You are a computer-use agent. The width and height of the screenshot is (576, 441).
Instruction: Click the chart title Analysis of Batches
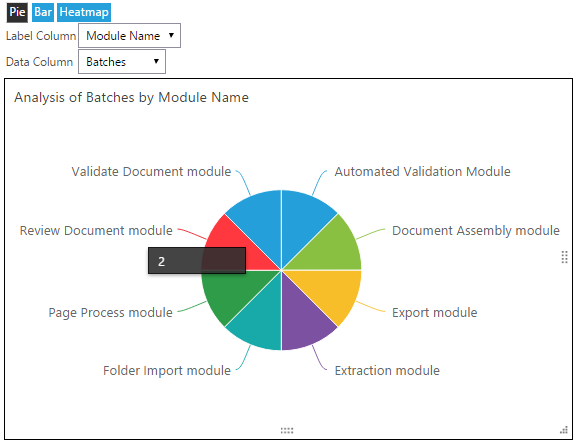pyautogui.click(x=132, y=98)
